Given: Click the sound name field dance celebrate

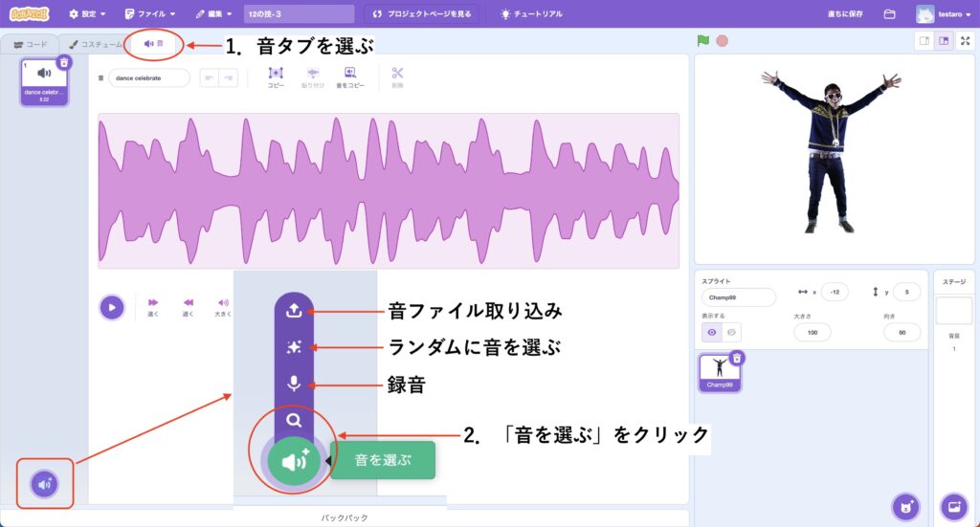Looking at the screenshot, I should [148, 78].
